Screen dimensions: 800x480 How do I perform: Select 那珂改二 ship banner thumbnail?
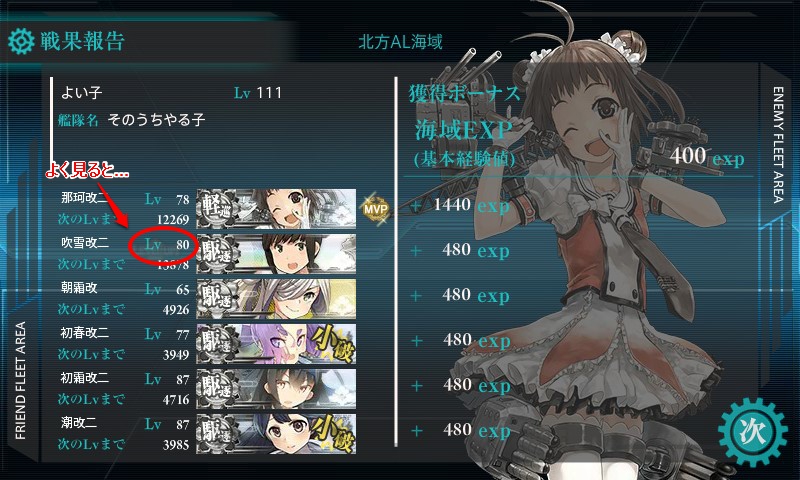tap(276, 209)
